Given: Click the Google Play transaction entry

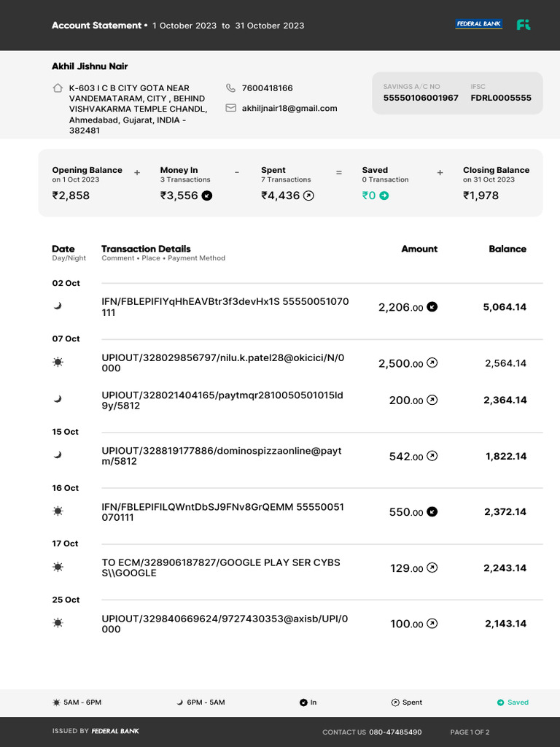Looking at the screenshot, I should (x=221, y=568).
